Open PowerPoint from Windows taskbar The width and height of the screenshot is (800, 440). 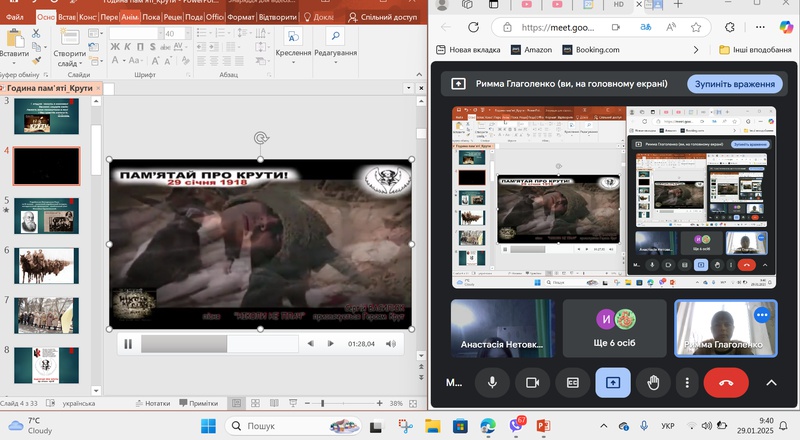click(543, 426)
